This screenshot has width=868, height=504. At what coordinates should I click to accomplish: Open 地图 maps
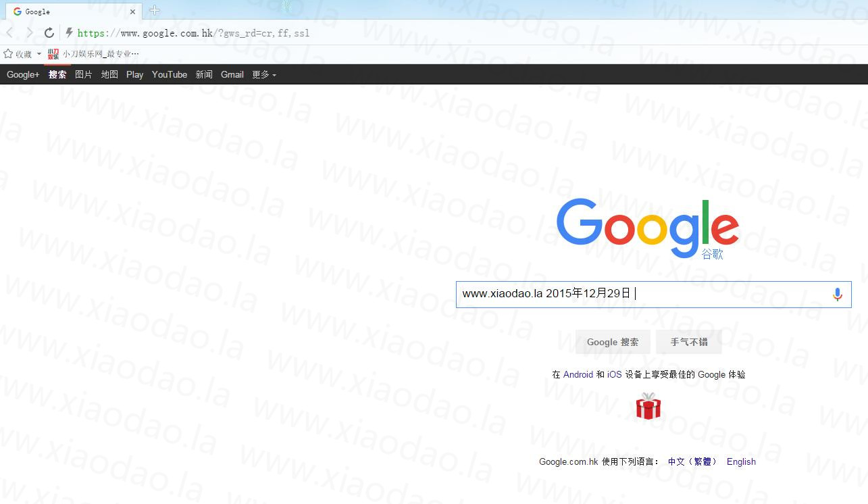[x=109, y=74]
